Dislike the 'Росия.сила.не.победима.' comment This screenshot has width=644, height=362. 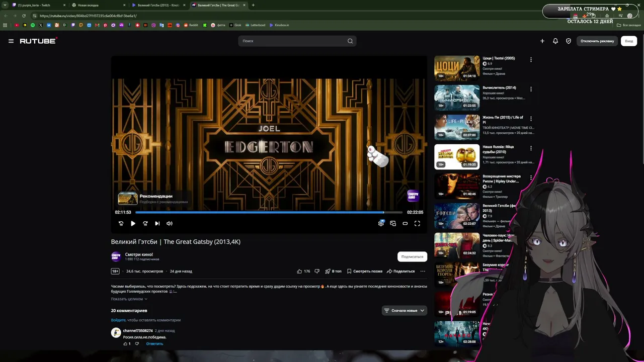click(137, 344)
